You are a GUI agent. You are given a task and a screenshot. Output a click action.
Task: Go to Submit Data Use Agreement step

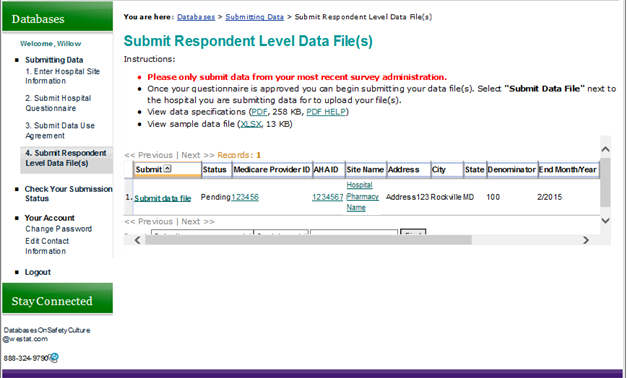(60, 131)
